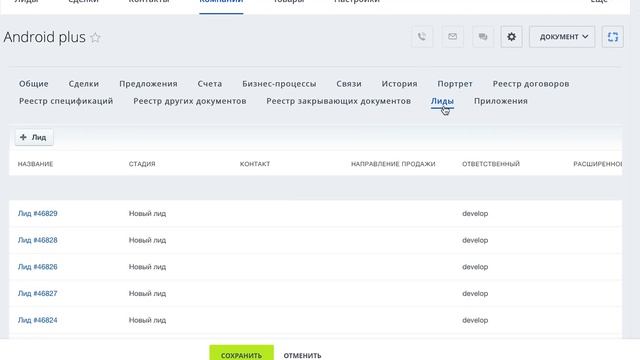Open Реестр закрывающих документов tab
This screenshot has height=360, width=640.
click(x=339, y=101)
